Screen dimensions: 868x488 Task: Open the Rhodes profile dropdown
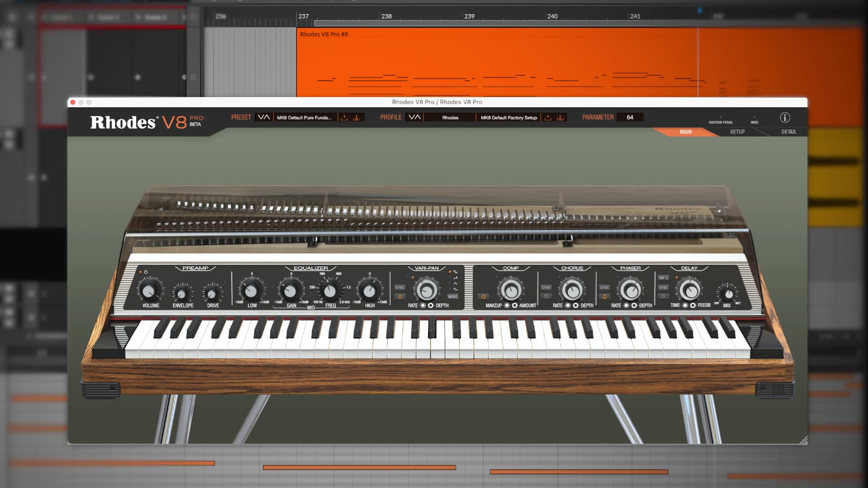(450, 117)
